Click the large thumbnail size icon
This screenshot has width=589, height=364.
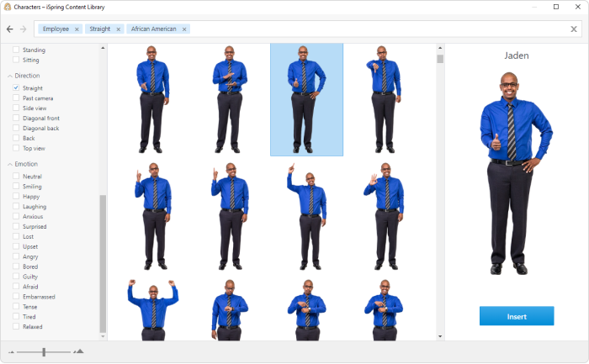[x=78, y=351]
